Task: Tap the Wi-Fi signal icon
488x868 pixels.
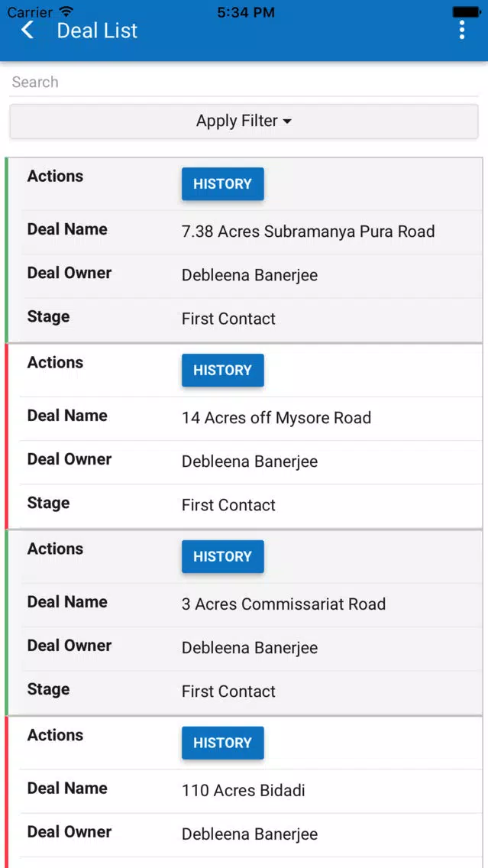Action: tap(66, 11)
